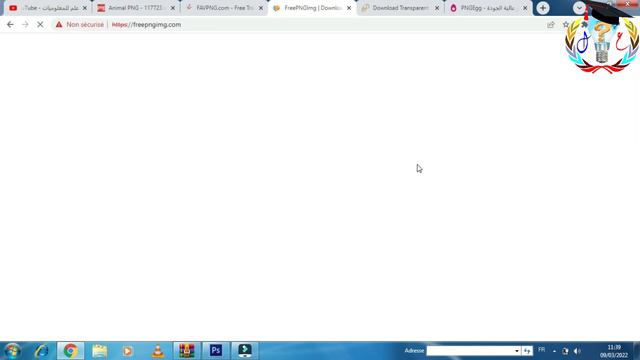Screen dimensions: 640x360
Task: Switch the FR input language
Action: pos(542,350)
